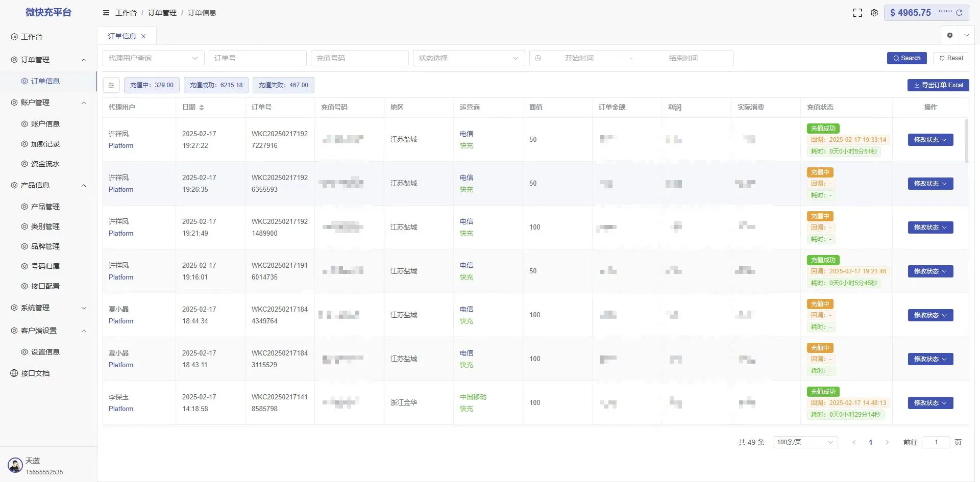This screenshot has width=980, height=482.
Task: Click the 充值失败: 467.00 summary tag
Action: point(283,85)
